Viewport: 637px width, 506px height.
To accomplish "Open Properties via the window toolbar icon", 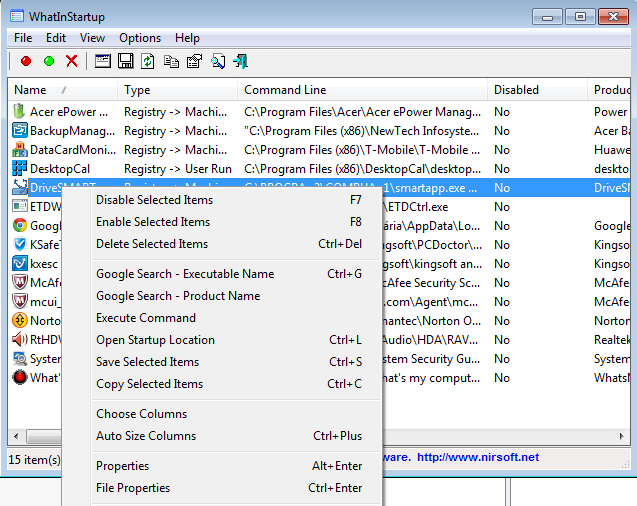I will click(x=102, y=61).
